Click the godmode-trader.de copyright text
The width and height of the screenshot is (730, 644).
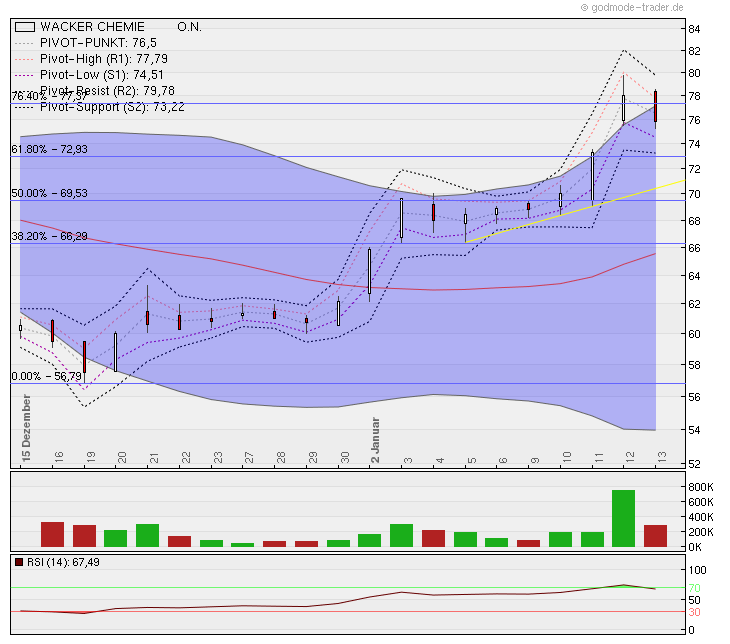pos(632,7)
